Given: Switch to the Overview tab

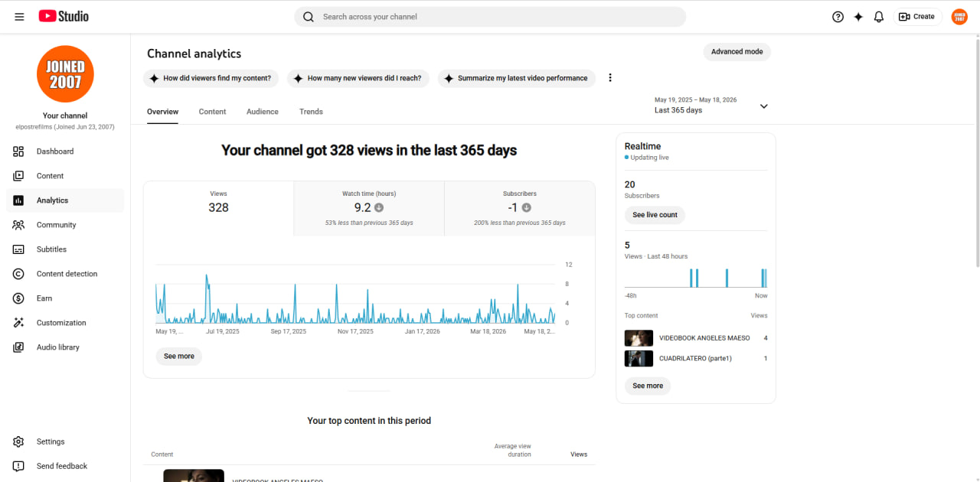Looking at the screenshot, I should click(x=162, y=112).
